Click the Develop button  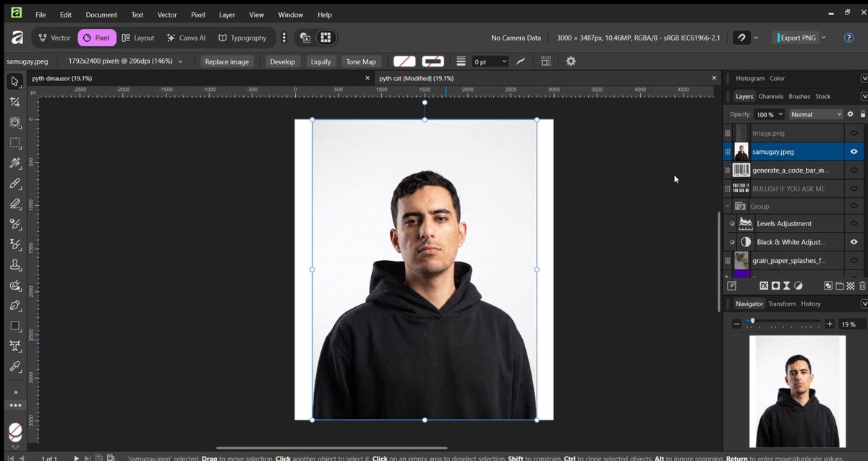(283, 61)
